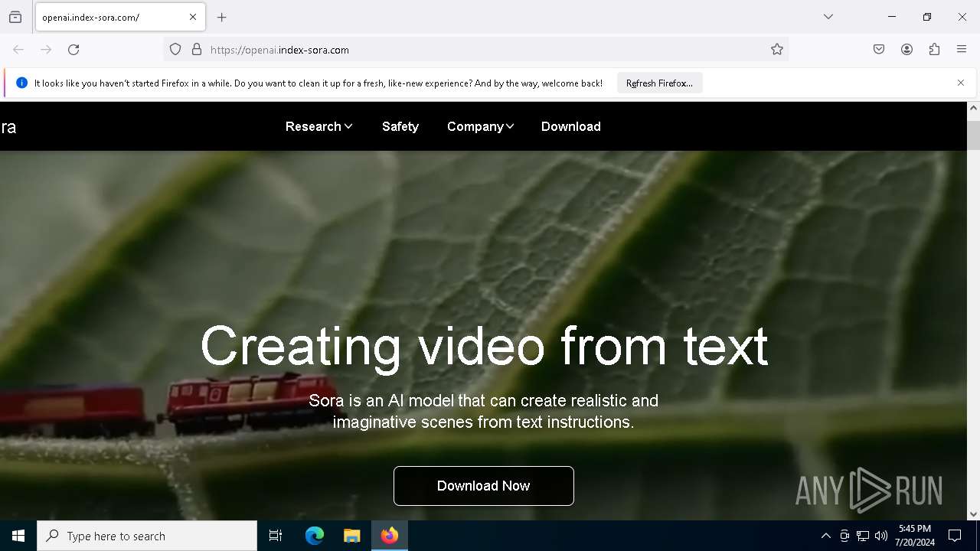980x551 pixels.
Task: Open Firefox account icon
Action: click(x=906, y=50)
